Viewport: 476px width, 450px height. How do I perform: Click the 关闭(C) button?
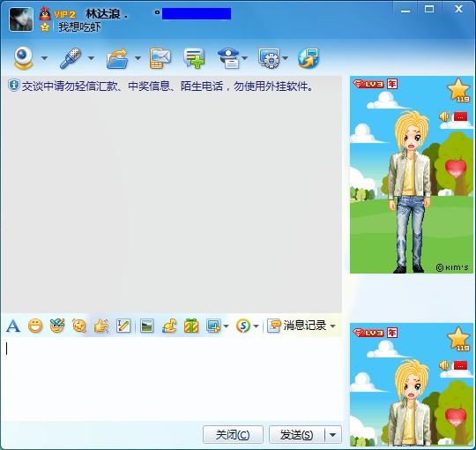click(x=233, y=434)
